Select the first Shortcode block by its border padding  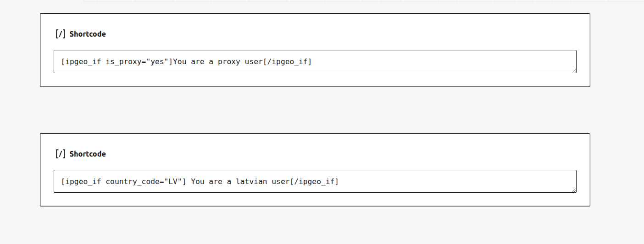tap(321, 81)
